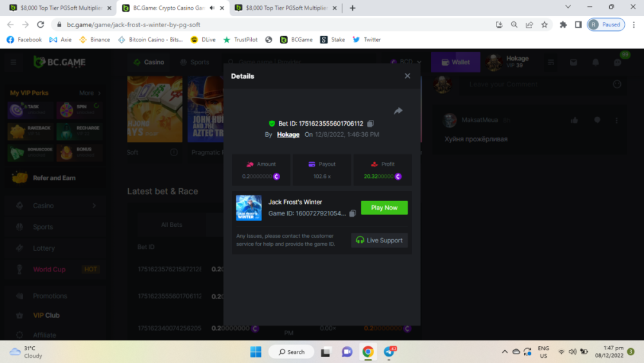Screen dimensions: 644x363
Task: Open a new browser tab
Action: 352,8
